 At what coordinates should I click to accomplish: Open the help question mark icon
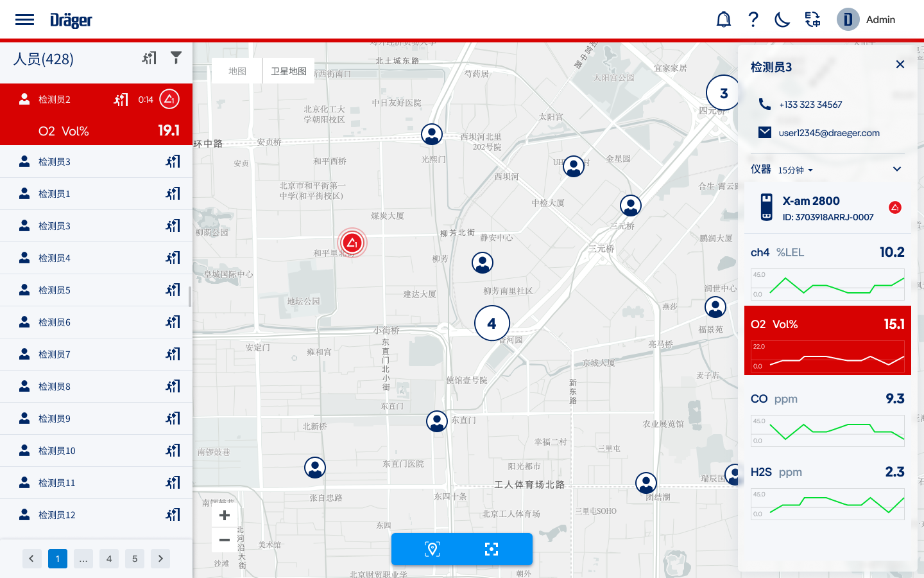coord(753,19)
